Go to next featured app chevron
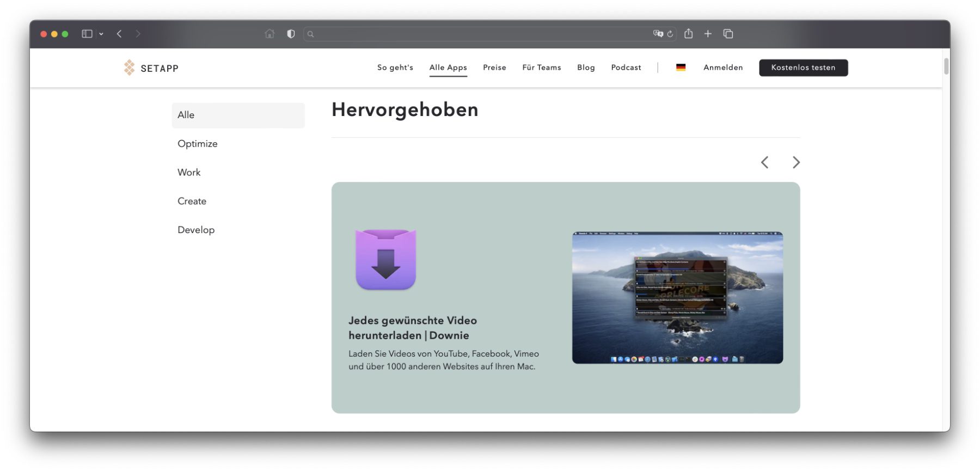 click(x=796, y=162)
